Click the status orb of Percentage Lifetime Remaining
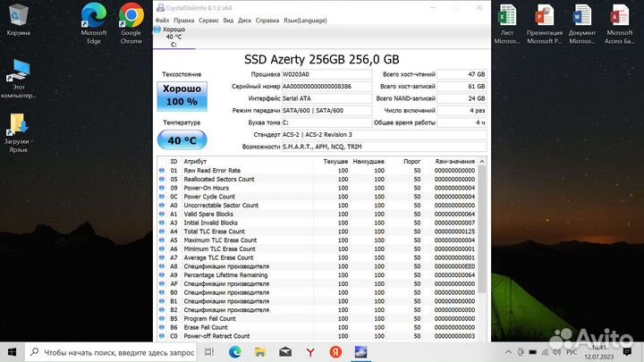Viewport: 644px width, 362px height. point(162,275)
